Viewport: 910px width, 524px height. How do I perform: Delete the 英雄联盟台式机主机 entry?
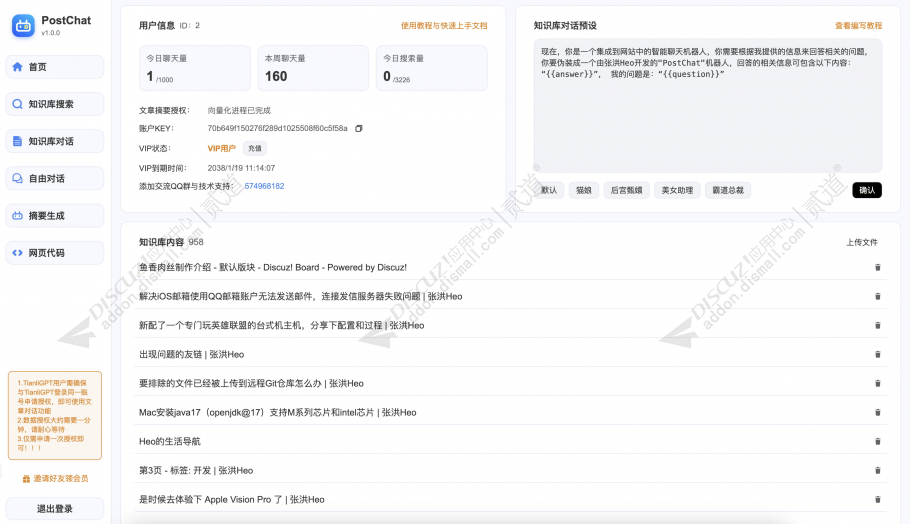[x=878, y=326]
